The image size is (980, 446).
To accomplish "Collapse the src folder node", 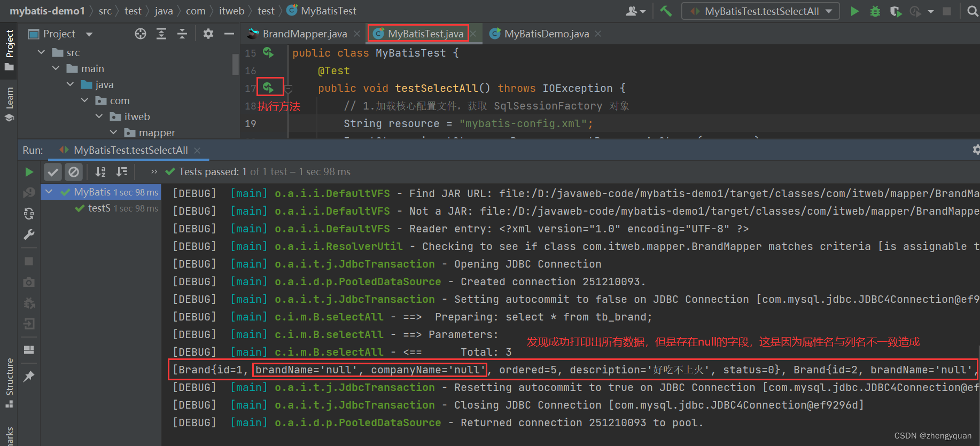I will pos(42,52).
